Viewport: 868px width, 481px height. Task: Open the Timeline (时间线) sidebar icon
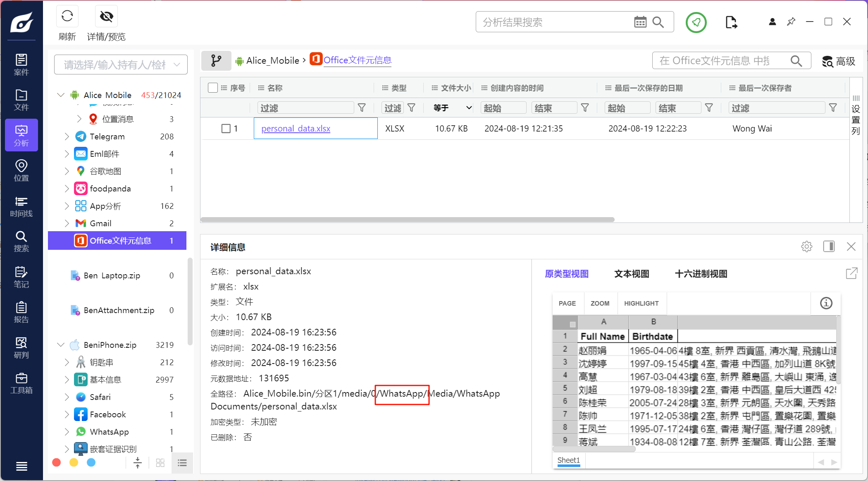(x=21, y=206)
